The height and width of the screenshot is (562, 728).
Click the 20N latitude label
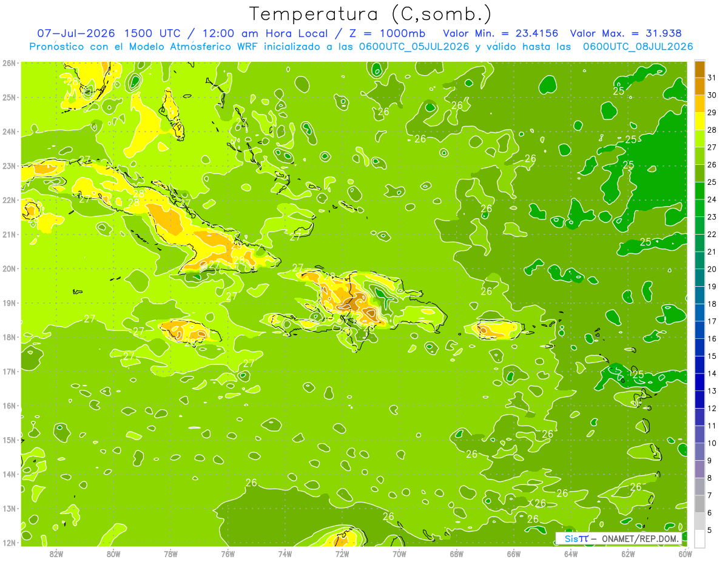(x=9, y=269)
